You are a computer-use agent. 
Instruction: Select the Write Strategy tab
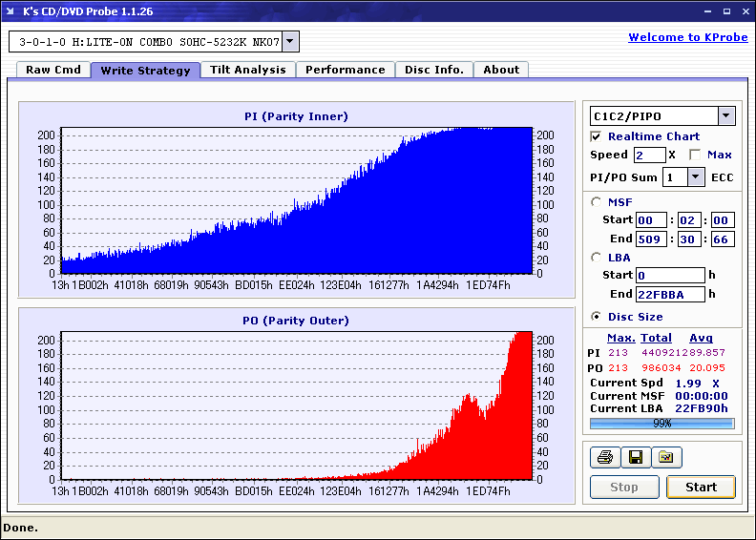(x=146, y=71)
